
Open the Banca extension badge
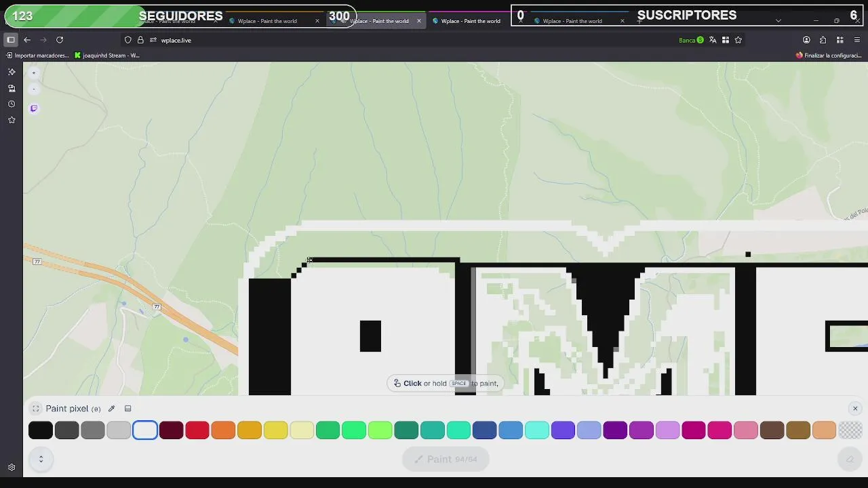[x=691, y=40]
